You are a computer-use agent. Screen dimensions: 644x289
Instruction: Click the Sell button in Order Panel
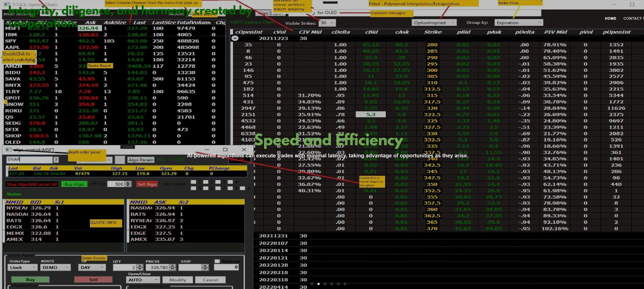pyautogui.click(x=93, y=279)
